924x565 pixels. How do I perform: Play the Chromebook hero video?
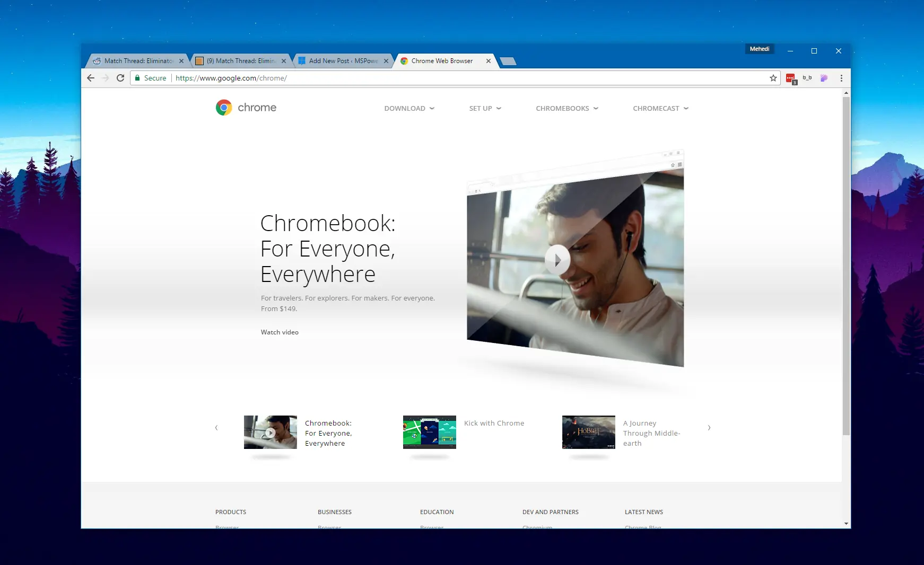click(x=557, y=260)
